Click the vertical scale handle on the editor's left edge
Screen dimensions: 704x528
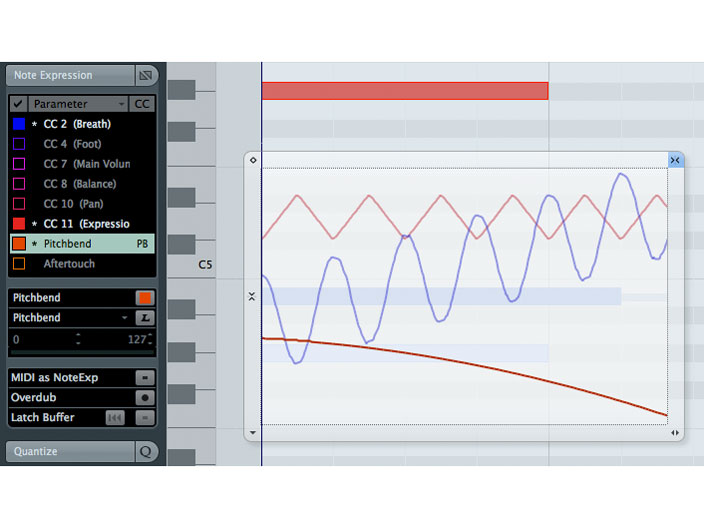click(x=252, y=296)
